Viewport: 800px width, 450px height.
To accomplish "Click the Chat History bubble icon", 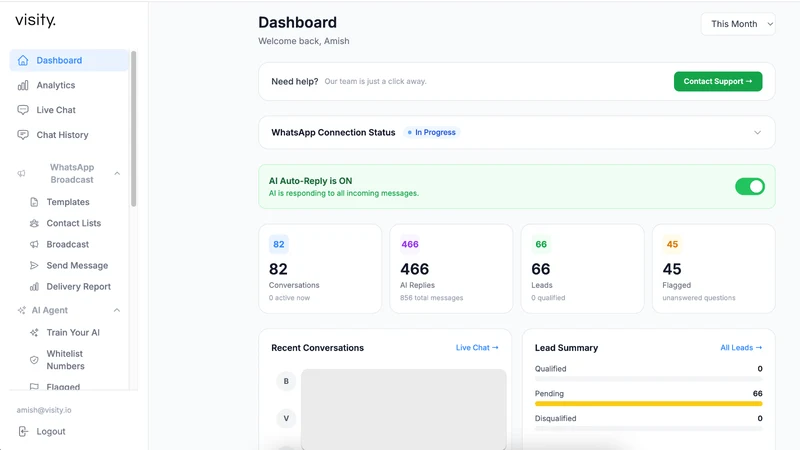I will tap(23, 135).
